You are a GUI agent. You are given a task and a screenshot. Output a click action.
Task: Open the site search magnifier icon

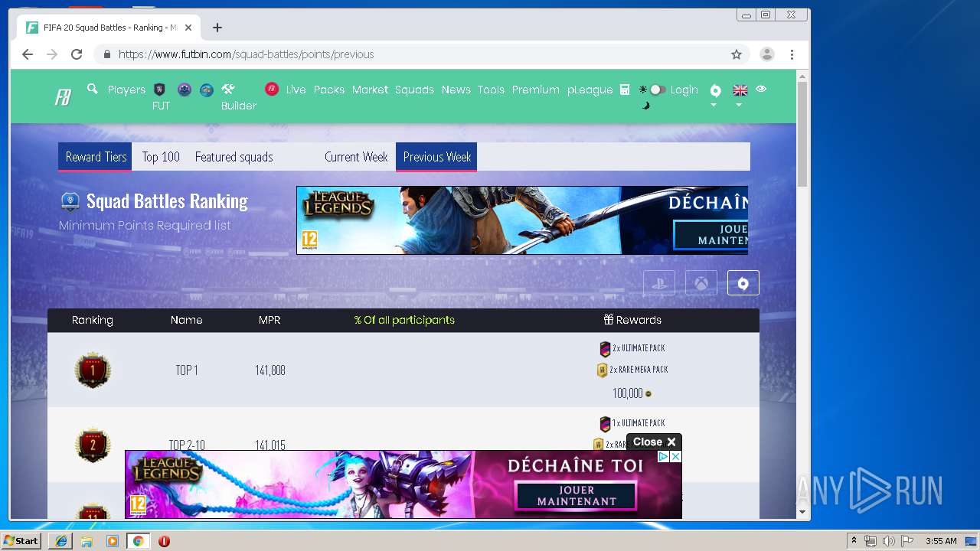[93, 89]
